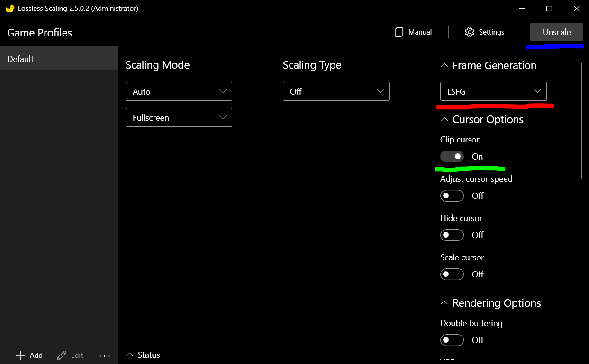Enable the Adjust cursor speed toggle
This screenshot has width=589, height=364.
coord(452,195)
